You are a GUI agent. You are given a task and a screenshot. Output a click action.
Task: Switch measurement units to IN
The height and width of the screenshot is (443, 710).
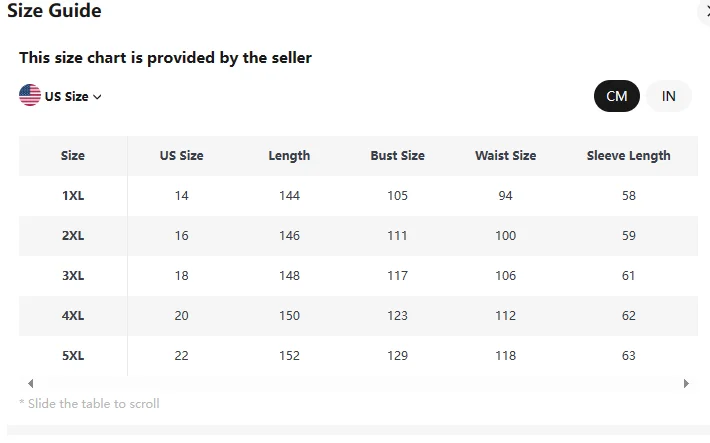(668, 96)
